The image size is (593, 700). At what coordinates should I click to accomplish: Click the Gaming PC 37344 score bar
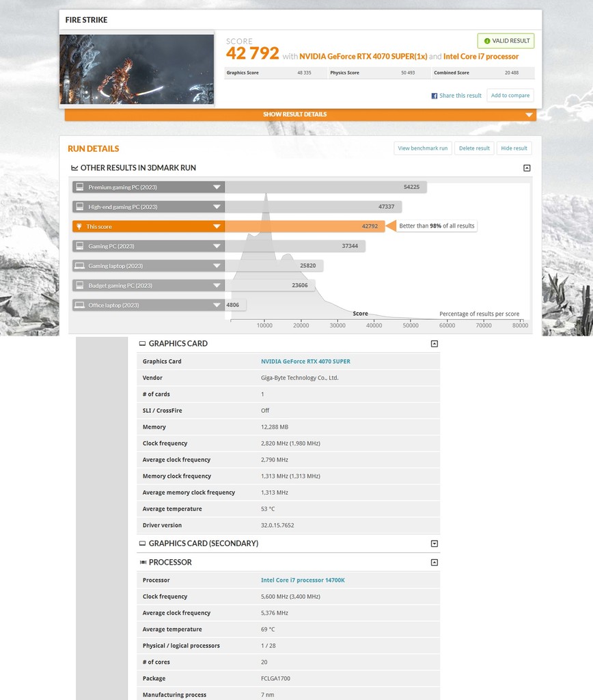295,246
